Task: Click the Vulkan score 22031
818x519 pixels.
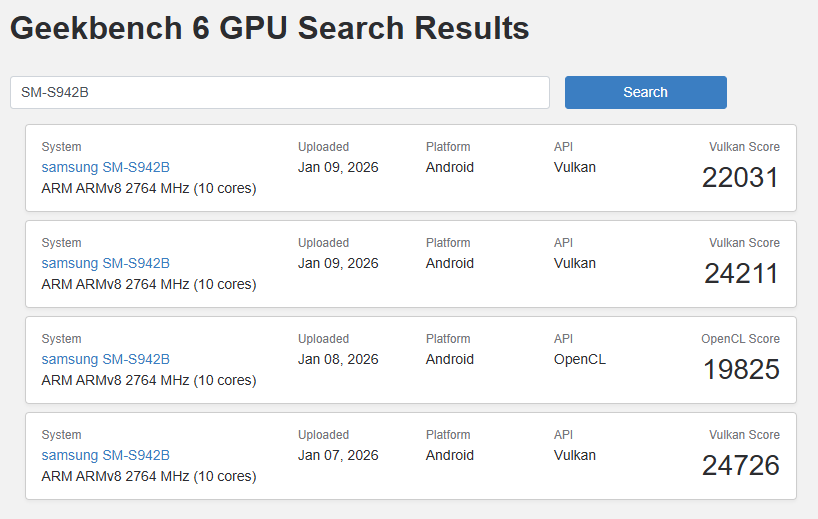Action: click(740, 178)
